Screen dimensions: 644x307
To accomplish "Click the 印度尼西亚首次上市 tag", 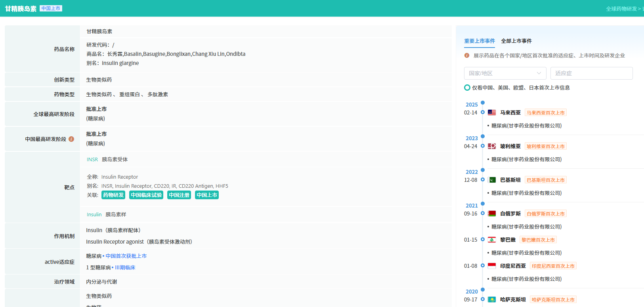I will pyautogui.click(x=553, y=266).
